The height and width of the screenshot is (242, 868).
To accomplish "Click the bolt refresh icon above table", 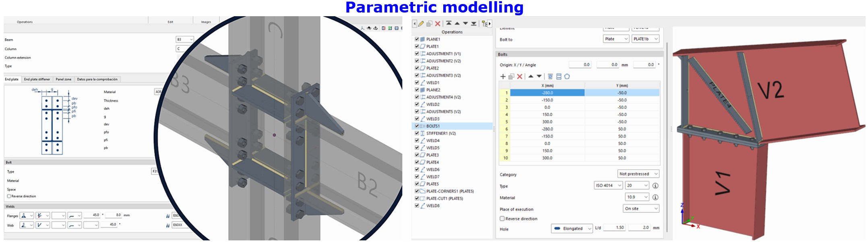I will (550, 76).
